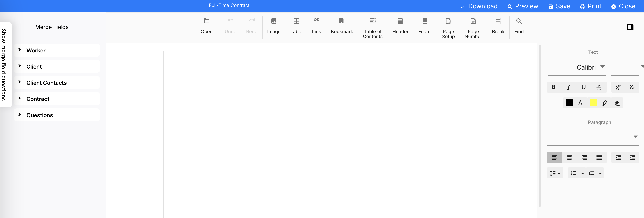The height and width of the screenshot is (218, 644).
Task: Apply numbered list formatting
Action: click(592, 173)
